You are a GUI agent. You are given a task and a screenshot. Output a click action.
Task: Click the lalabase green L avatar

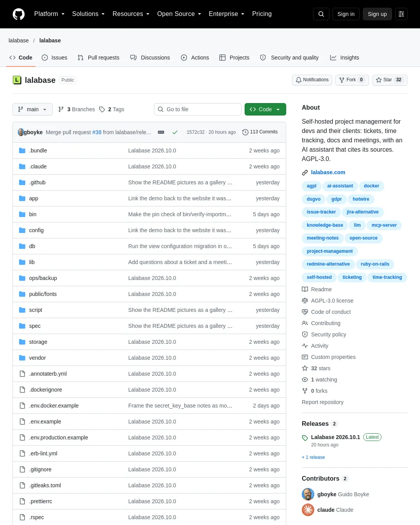[x=17, y=80]
